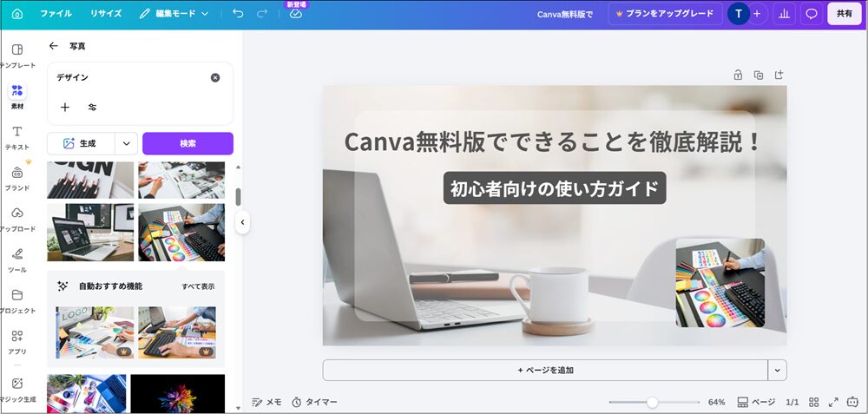Open the search filter sliders icon
This screenshot has height=414, width=868.
[x=93, y=108]
